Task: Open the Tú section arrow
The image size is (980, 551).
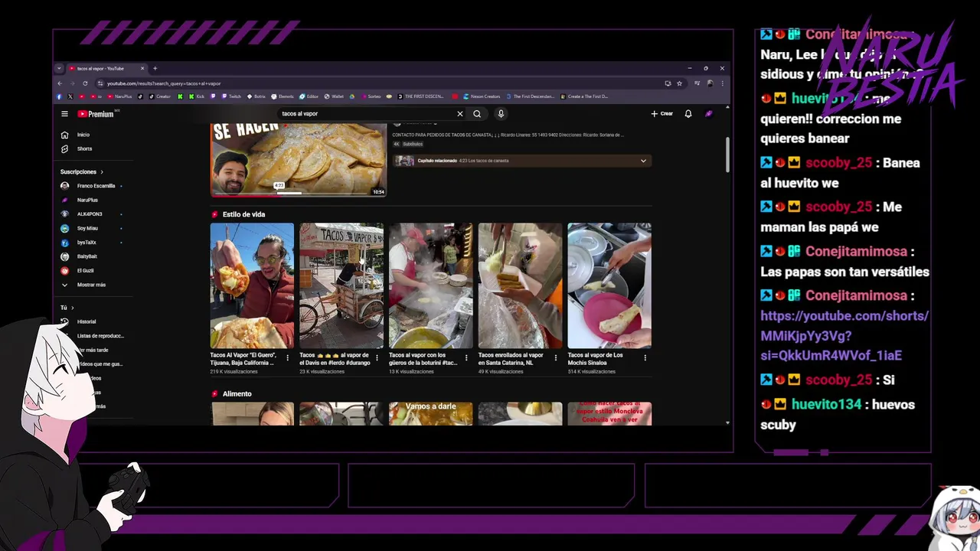Action: [72, 308]
